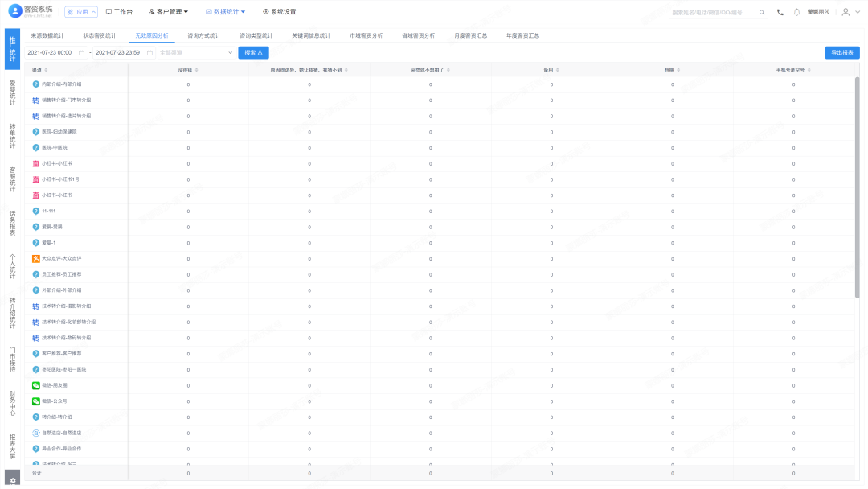Switch to the 状态客资统计 tab
This screenshot has width=868, height=489.
100,35
